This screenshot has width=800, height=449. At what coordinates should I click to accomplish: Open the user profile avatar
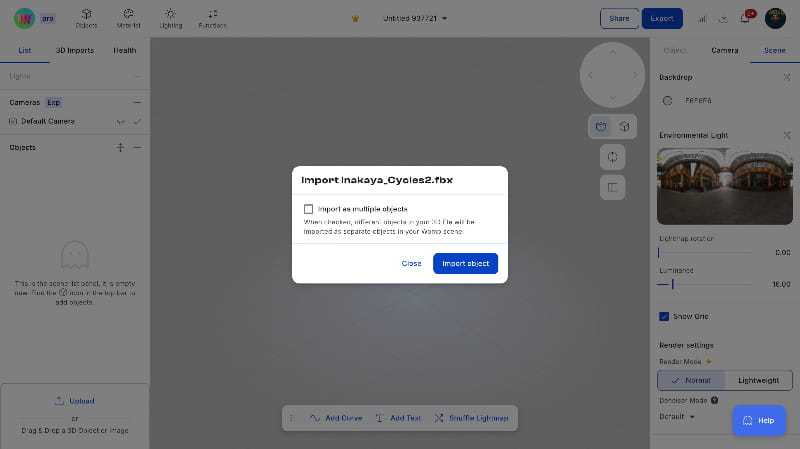point(775,18)
